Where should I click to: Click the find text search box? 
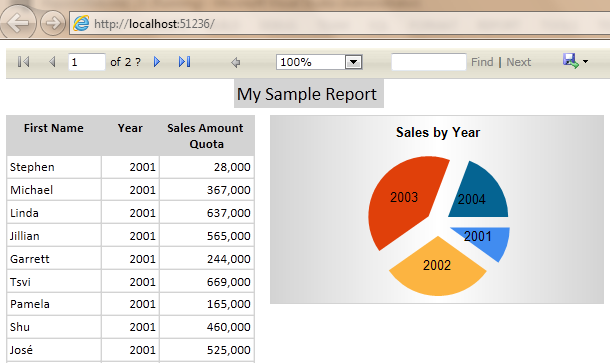coord(429,62)
